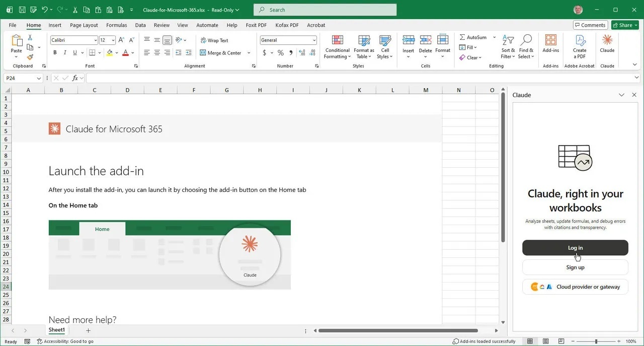Apply Italic formatting
644x346 pixels.
pos(65,53)
